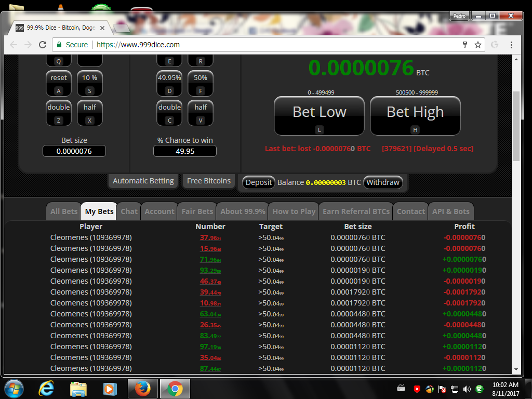Open Firefox from the taskbar
The height and width of the screenshot is (399, 532).
coord(142,389)
